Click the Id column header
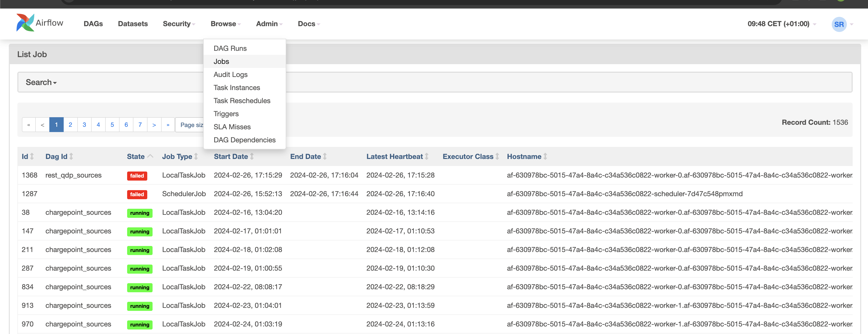Screen dimensions: 868x334 point(25,156)
